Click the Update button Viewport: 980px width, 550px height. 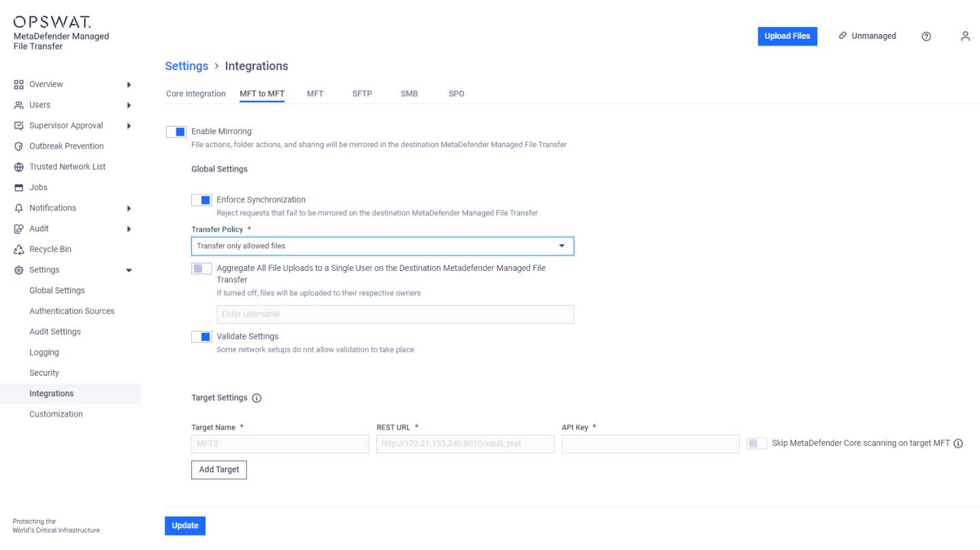[184, 525]
